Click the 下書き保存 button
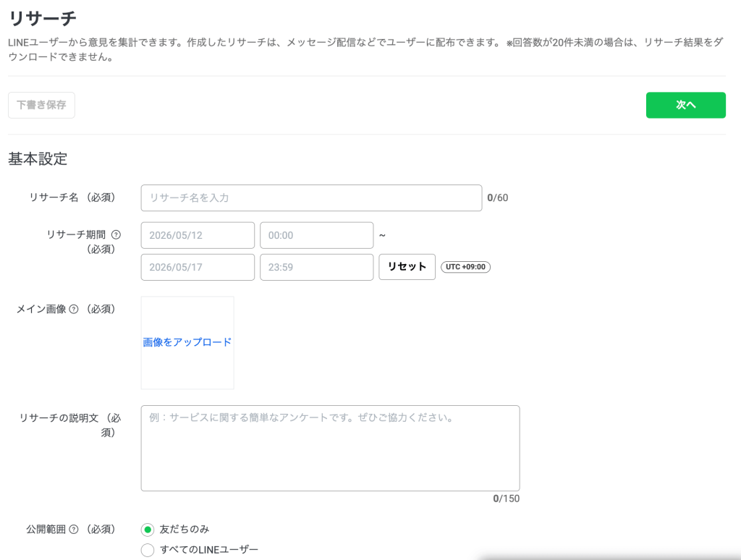Image resolution: width=741 pixels, height=560 pixels. 41,105
